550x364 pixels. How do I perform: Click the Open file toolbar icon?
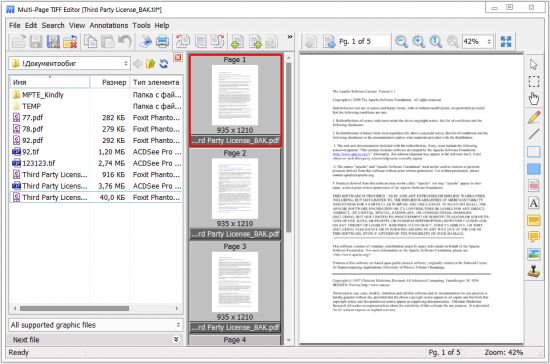click(x=19, y=42)
